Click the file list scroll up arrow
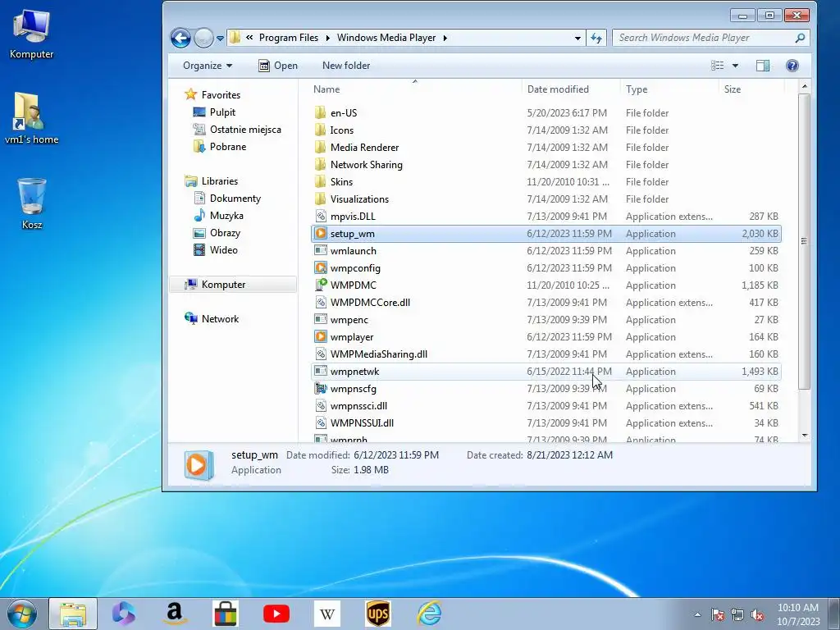 pyautogui.click(x=804, y=86)
